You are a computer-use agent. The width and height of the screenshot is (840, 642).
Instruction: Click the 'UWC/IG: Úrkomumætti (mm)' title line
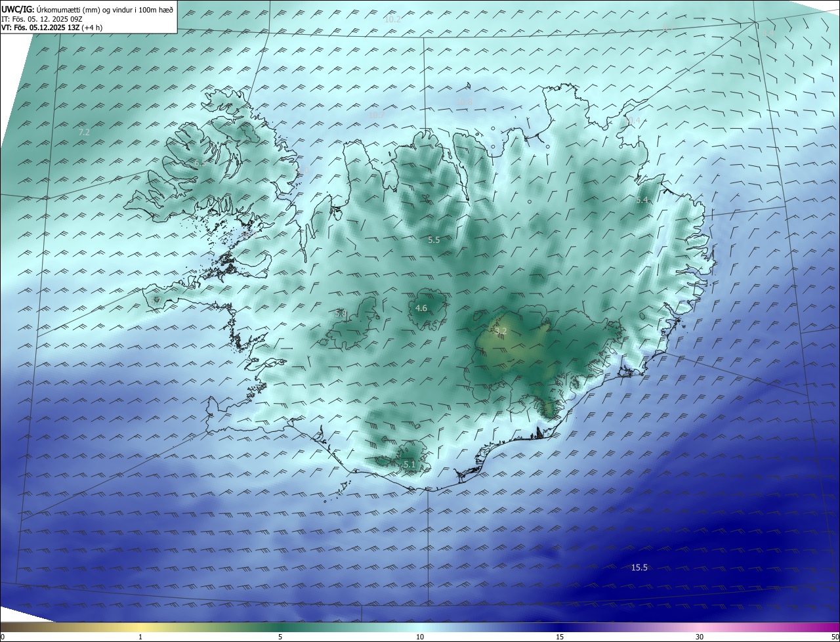[87, 10]
